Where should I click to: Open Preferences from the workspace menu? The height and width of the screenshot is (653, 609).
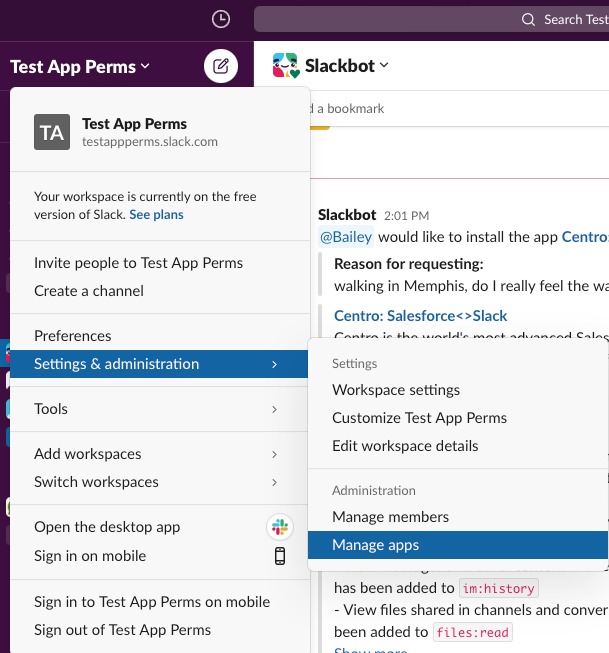(x=160, y=336)
